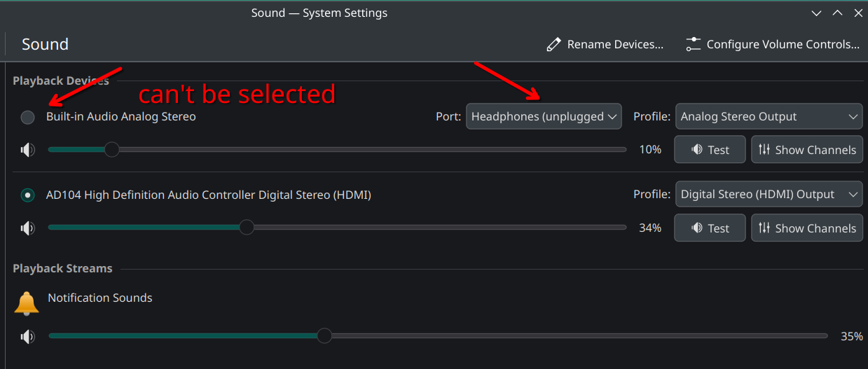The width and height of the screenshot is (868, 369).
Task: Minimize the System Settings window
Action: point(817,13)
